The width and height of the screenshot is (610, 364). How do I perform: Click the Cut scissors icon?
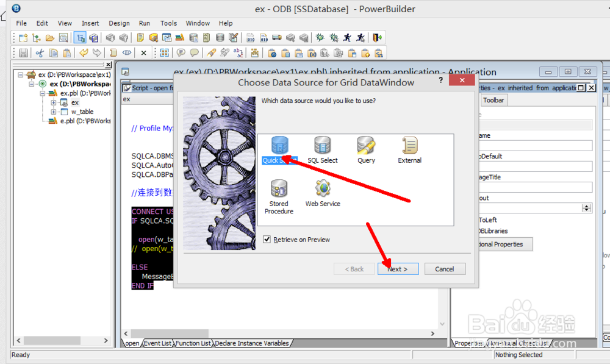40,53
